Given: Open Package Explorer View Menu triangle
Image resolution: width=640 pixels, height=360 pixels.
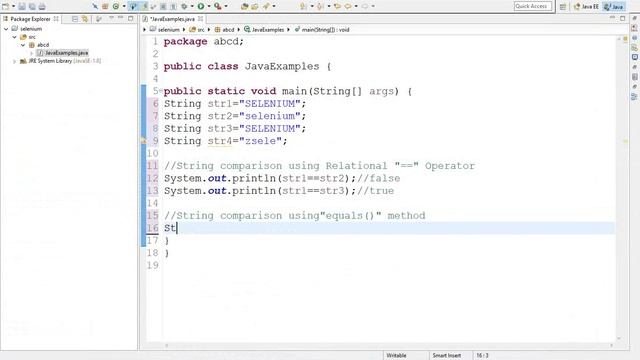Looking at the screenshot, I should (x=111, y=18).
